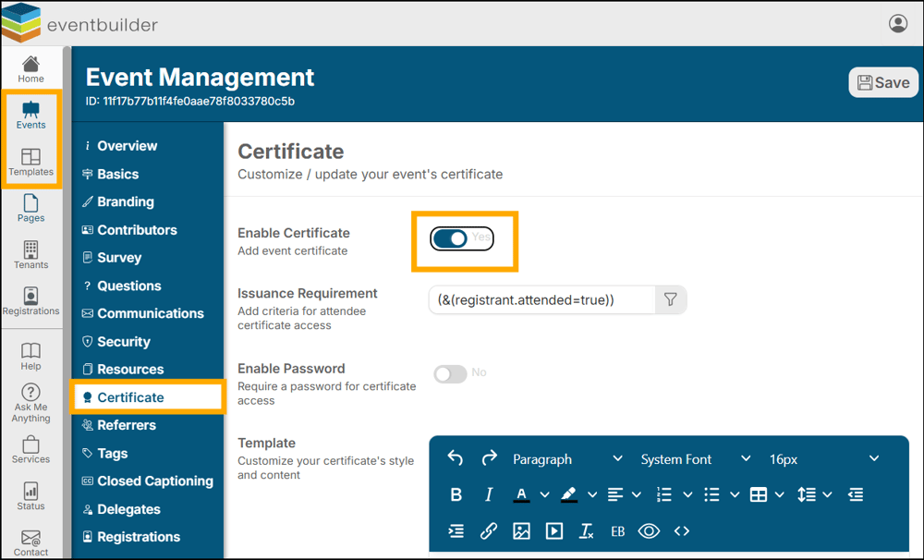
Task: Open Registrations icon in far-left sidebar
Action: click(x=30, y=300)
